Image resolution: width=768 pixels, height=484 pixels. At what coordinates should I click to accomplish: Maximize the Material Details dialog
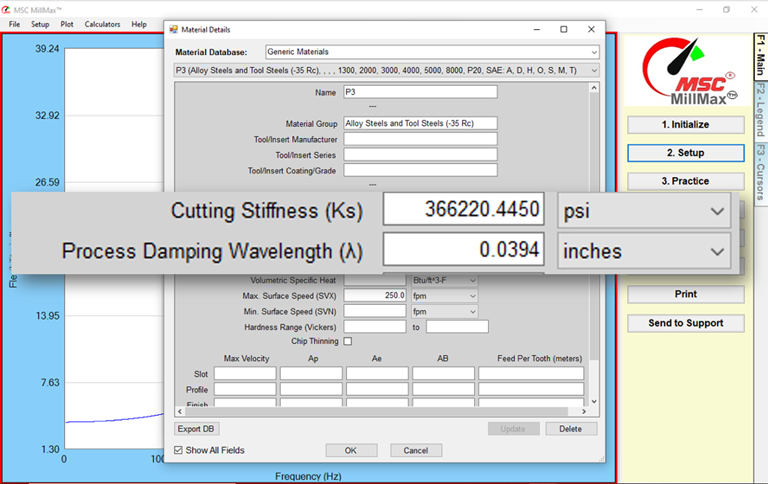(564, 29)
